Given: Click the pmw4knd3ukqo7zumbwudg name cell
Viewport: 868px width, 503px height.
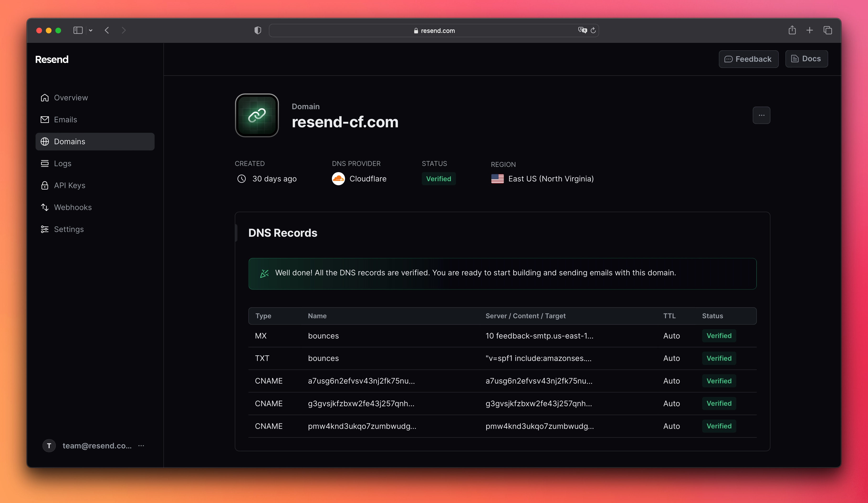Looking at the screenshot, I should tap(362, 426).
